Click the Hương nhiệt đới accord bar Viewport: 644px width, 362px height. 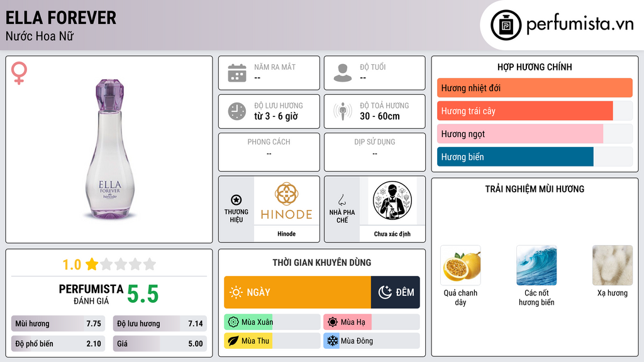pos(535,88)
